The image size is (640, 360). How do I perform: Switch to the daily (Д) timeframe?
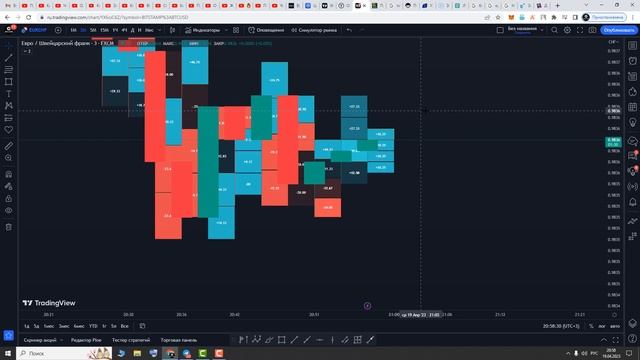(x=132, y=30)
